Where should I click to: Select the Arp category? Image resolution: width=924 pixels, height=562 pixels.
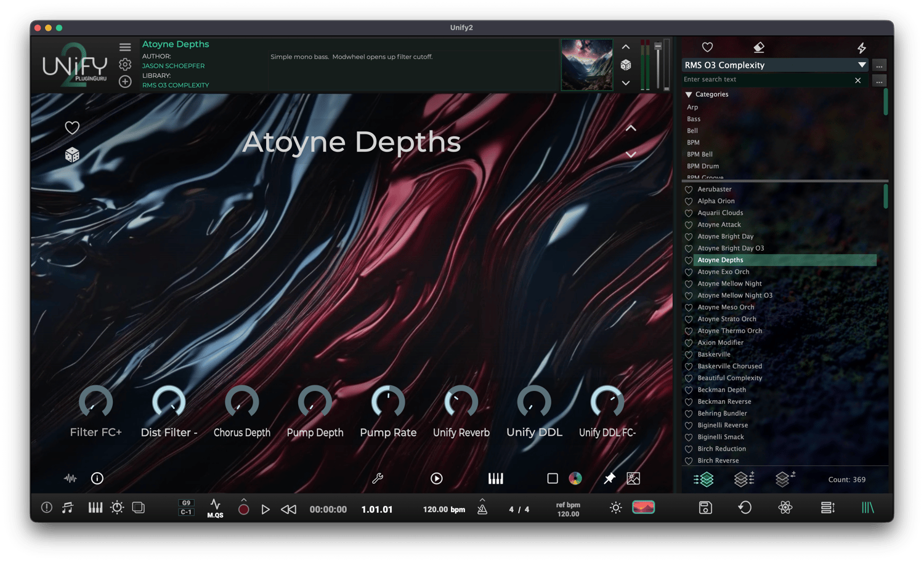click(692, 107)
